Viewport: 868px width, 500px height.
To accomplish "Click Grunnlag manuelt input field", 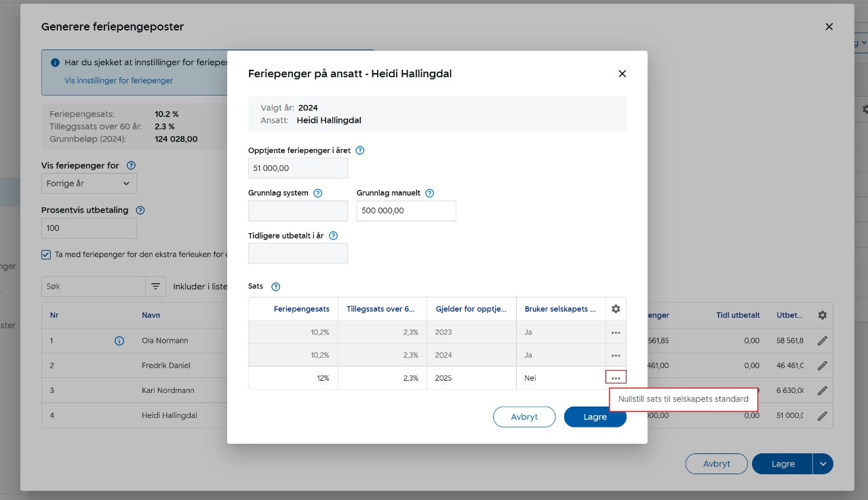I will point(406,211).
